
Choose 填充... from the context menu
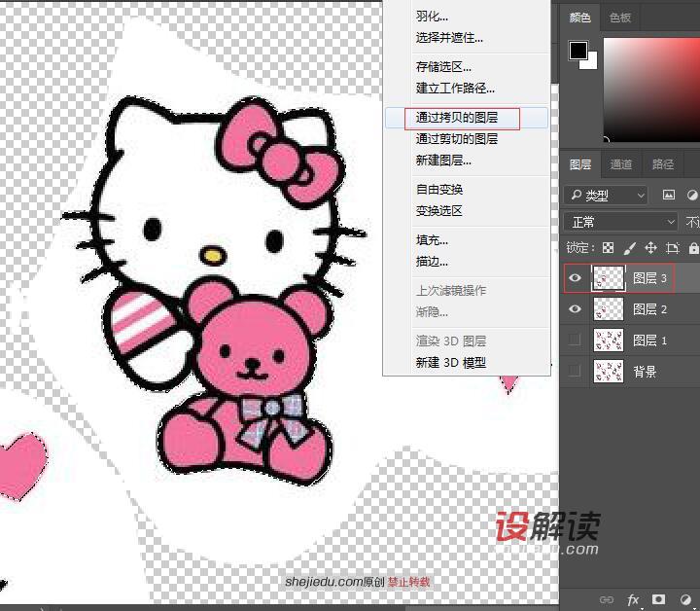pos(432,240)
